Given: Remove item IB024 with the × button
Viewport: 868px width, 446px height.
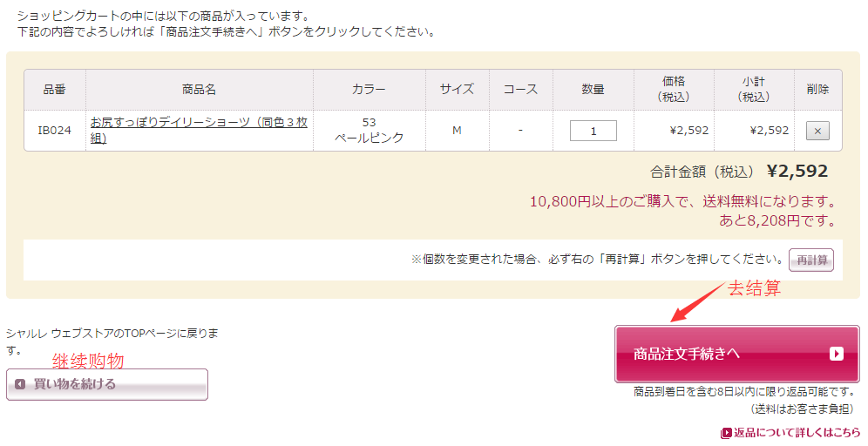Looking at the screenshot, I should point(817,131).
